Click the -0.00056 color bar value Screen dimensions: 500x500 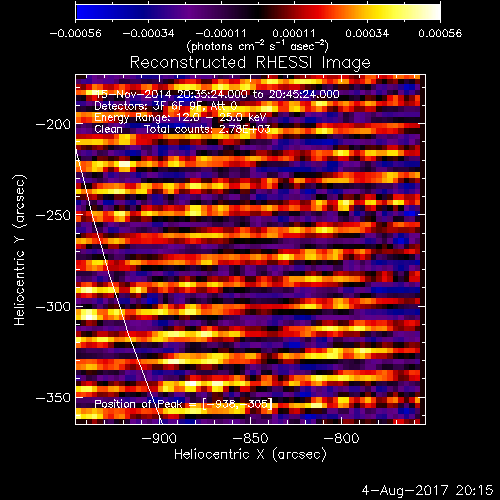(76, 33)
